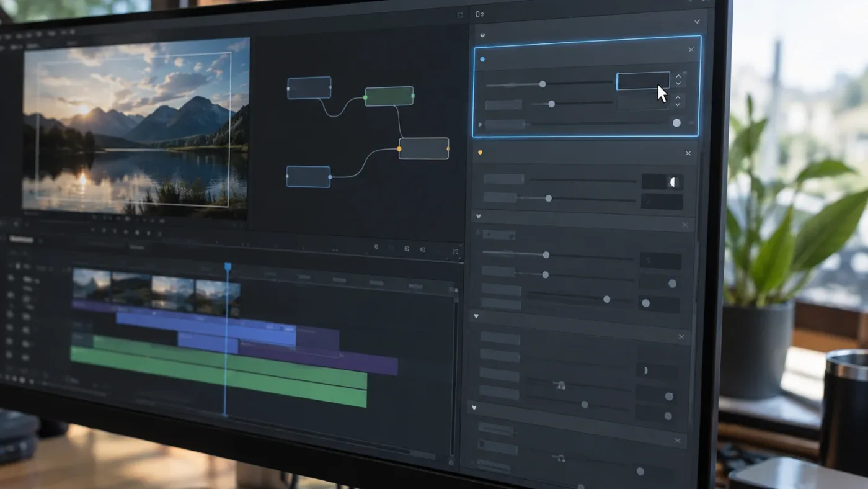This screenshot has height=489, width=868.
Task: Collapse the bottom effect panel with its chevron
Action: [474, 408]
